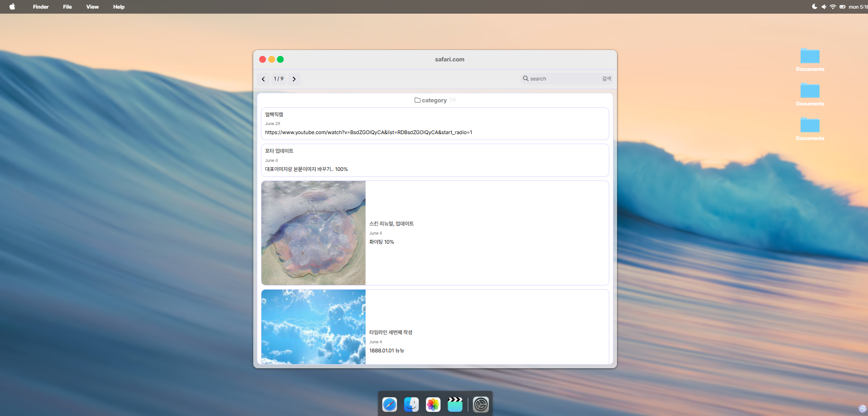This screenshot has width=868, height=416.
Task: Open the File menu
Action: [67, 7]
